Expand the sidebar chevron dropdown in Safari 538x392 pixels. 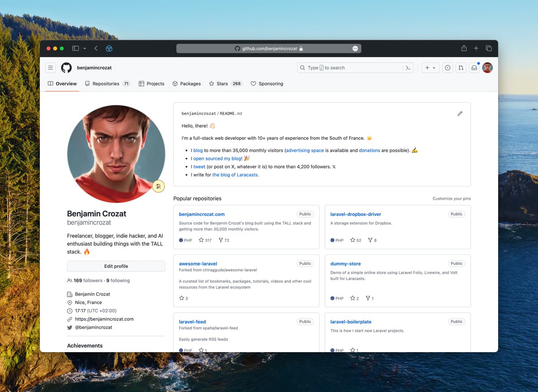(85, 48)
